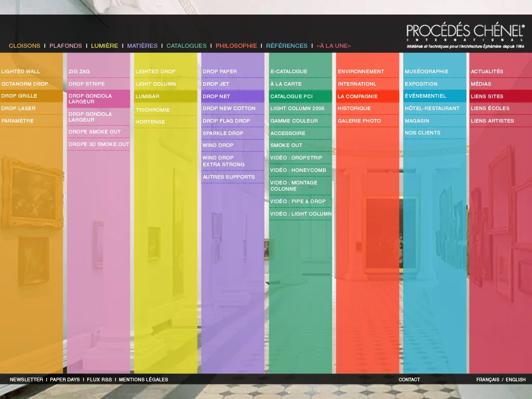
Task: Open HÔTEL-RESTAURANT references
Action: click(432, 108)
